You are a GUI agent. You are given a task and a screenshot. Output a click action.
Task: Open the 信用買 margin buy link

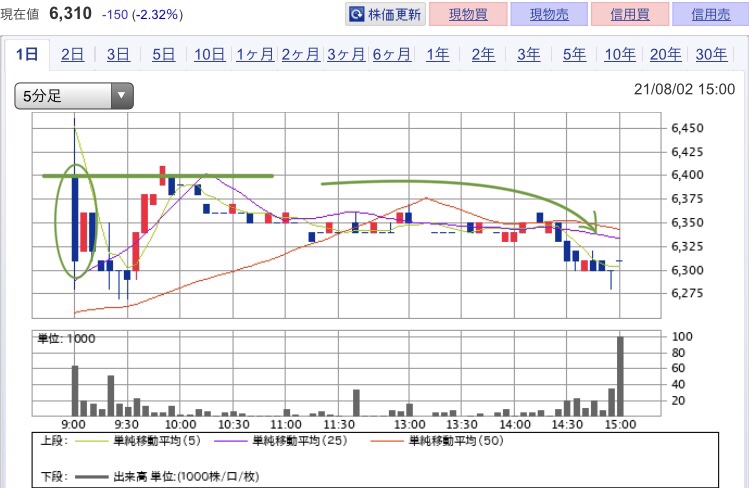click(630, 14)
